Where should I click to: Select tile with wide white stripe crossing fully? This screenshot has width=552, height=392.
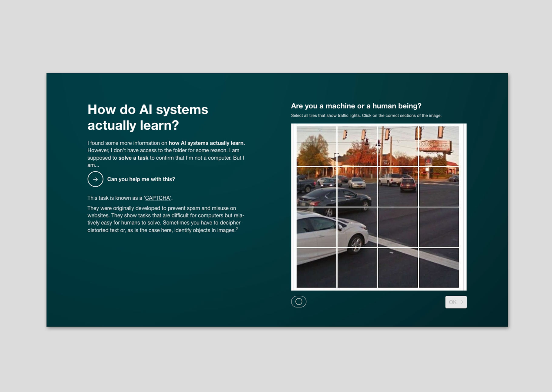point(439,268)
